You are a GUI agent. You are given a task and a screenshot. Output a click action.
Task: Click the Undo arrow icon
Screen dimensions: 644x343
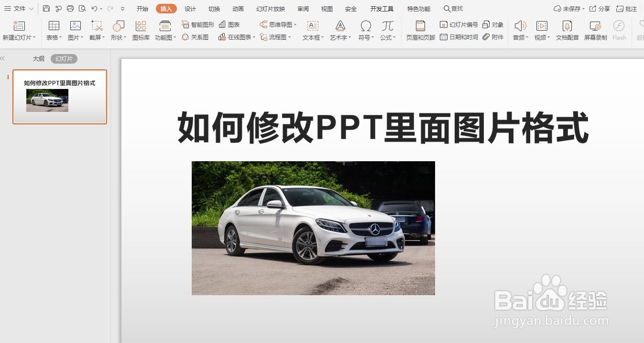95,9
